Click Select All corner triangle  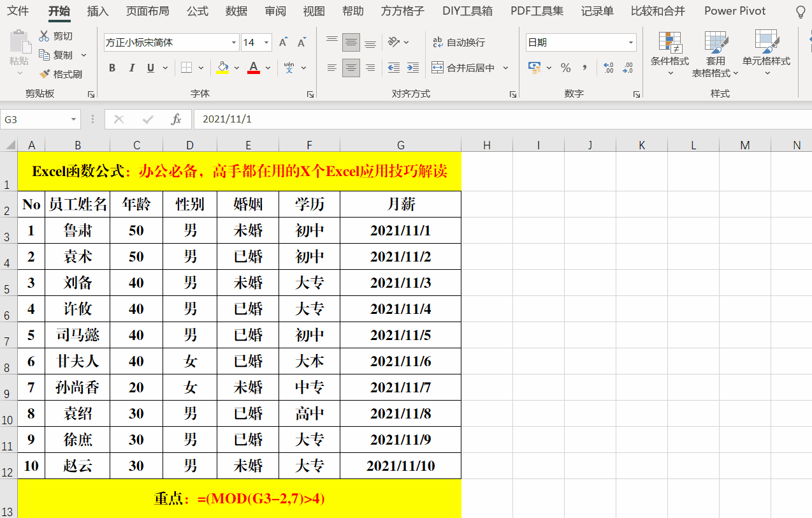point(9,145)
